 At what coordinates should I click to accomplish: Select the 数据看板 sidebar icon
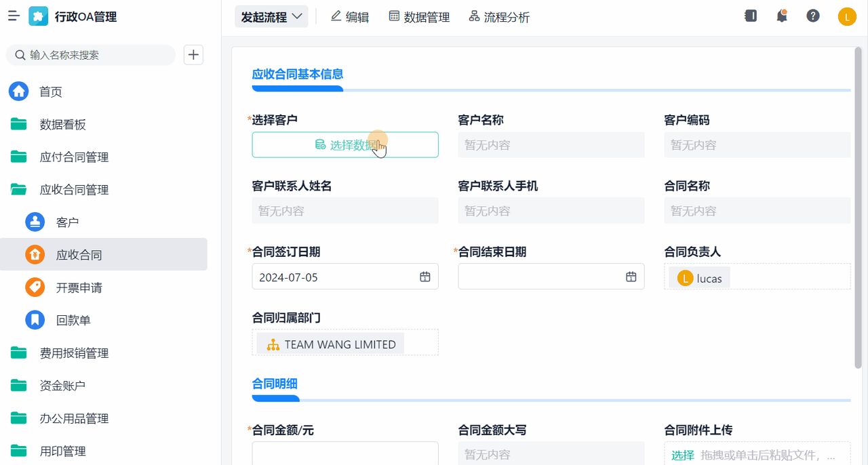[x=18, y=124]
